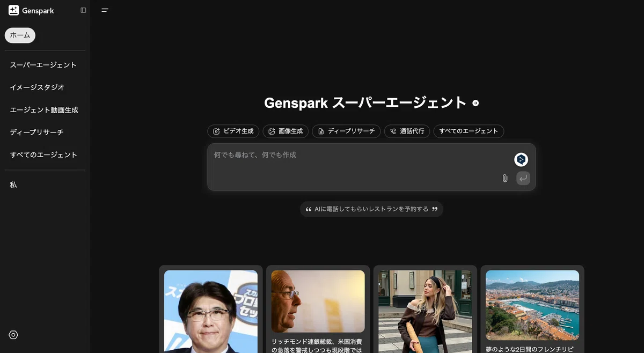This screenshot has height=353, width=644.
Task: Go to エージェント動画生成 in the sidebar
Action: point(44,110)
